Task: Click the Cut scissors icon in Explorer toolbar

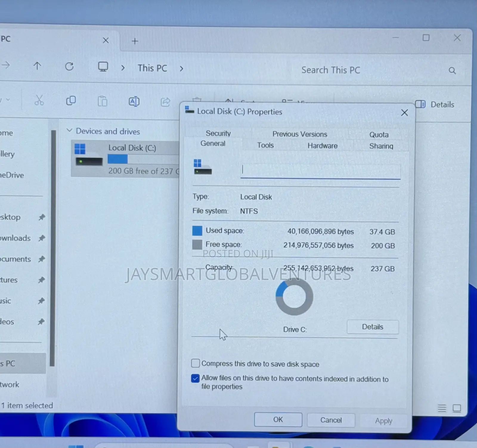Action: (x=39, y=101)
